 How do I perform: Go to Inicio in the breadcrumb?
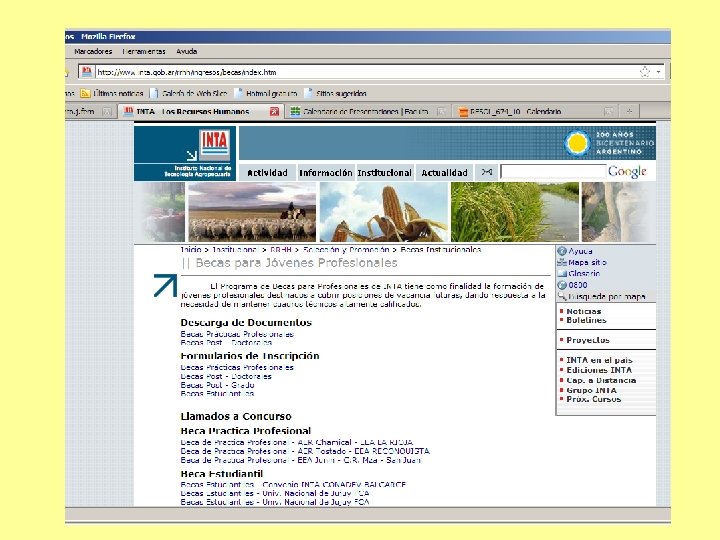point(191,249)
